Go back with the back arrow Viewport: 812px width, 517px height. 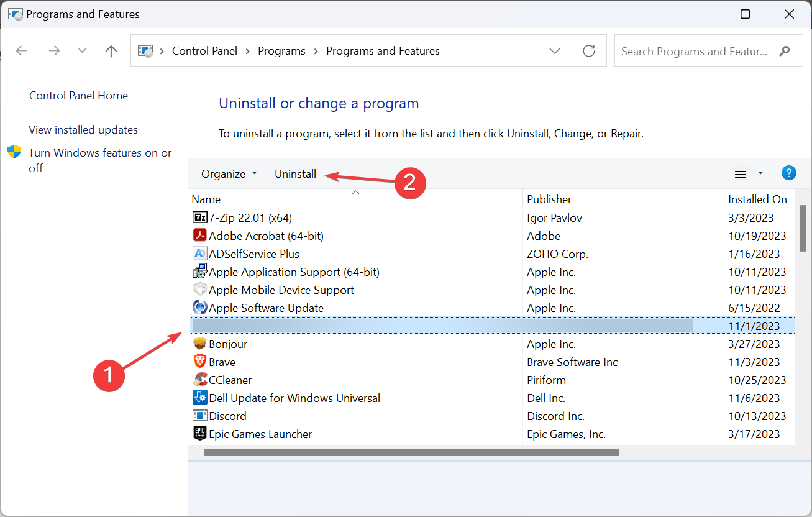(21, 51)
